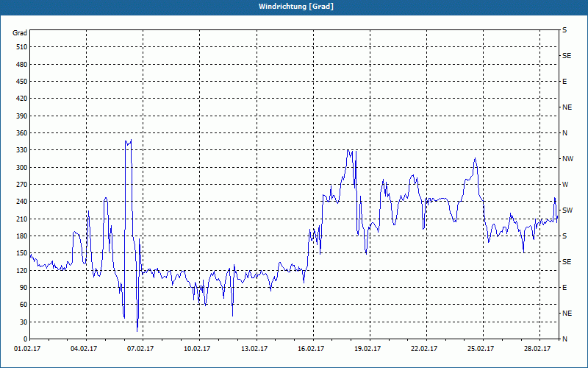Click the 'Grad' unit label on the axis
This screenshot has width=588, height=368.
20,33
